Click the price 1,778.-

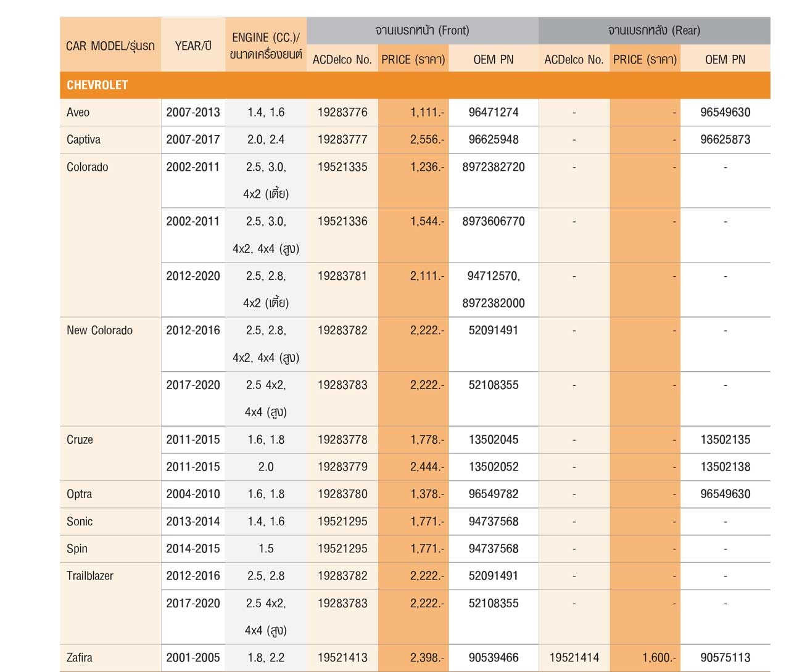[427, 440]
